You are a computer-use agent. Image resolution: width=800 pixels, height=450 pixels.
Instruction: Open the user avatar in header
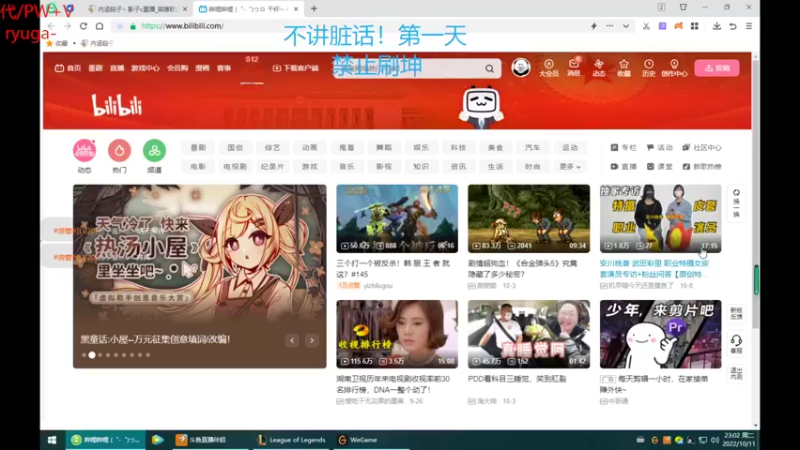(521, 67)
